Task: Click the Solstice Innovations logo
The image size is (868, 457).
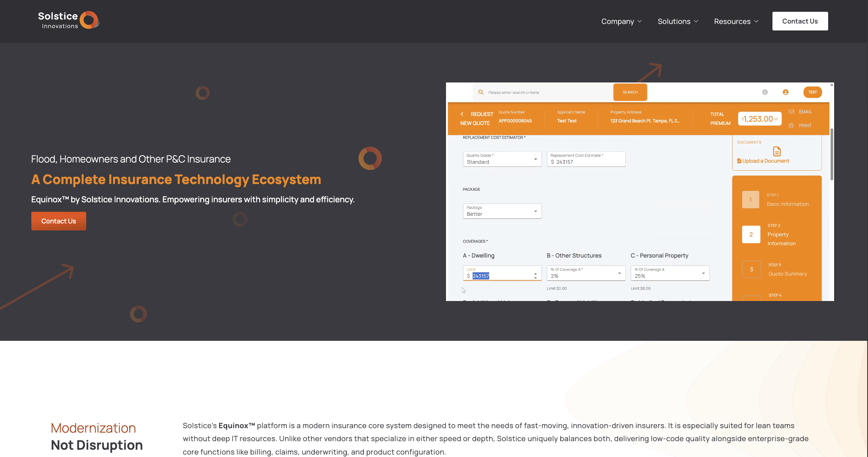Action: click(x=68, y=20)
